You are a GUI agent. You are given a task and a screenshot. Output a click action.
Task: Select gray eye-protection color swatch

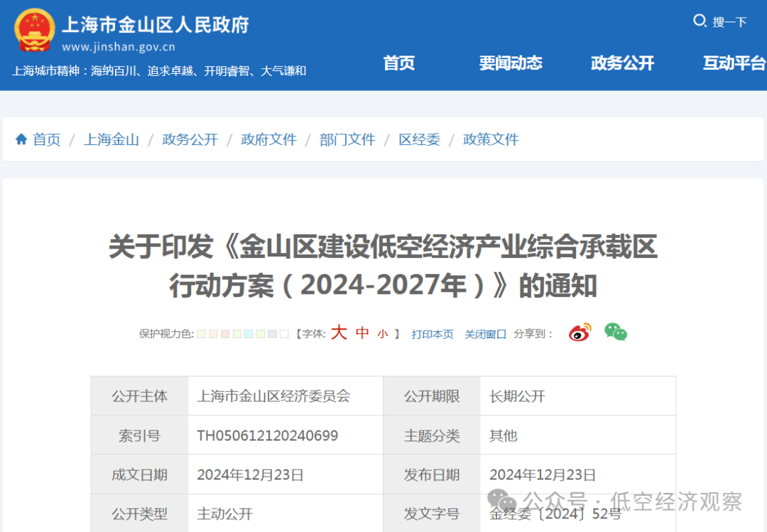(272, 334)
